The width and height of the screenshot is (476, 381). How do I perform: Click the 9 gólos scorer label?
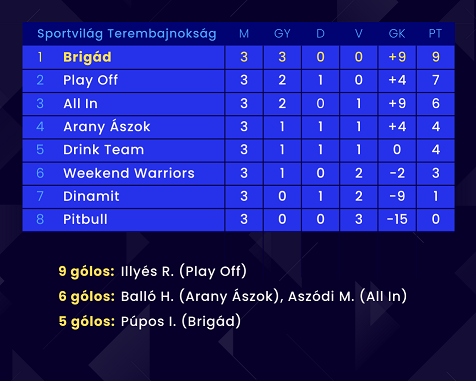[87, 271]
